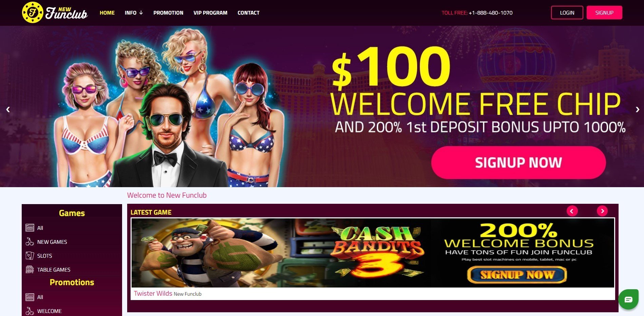
Task: Click the cards icon next to SLOTS
Action: [x=30, y=256]
